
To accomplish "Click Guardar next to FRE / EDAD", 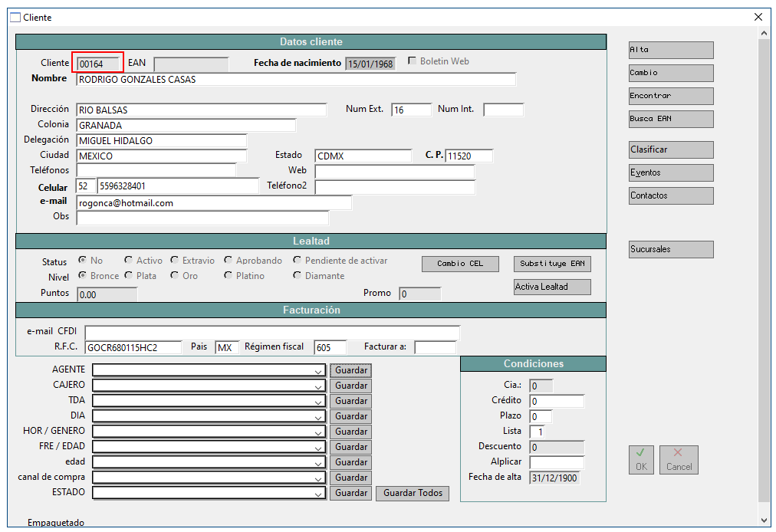I will pos(351,448).
